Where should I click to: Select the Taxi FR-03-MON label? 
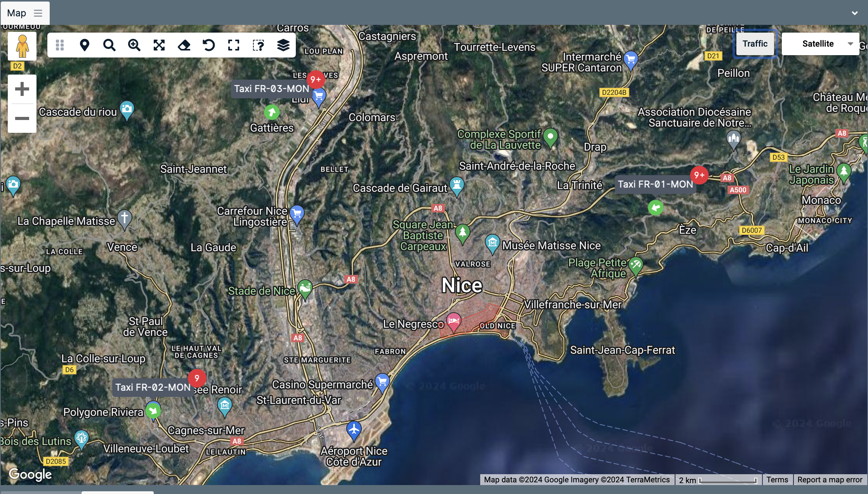(x=271, y=89)
